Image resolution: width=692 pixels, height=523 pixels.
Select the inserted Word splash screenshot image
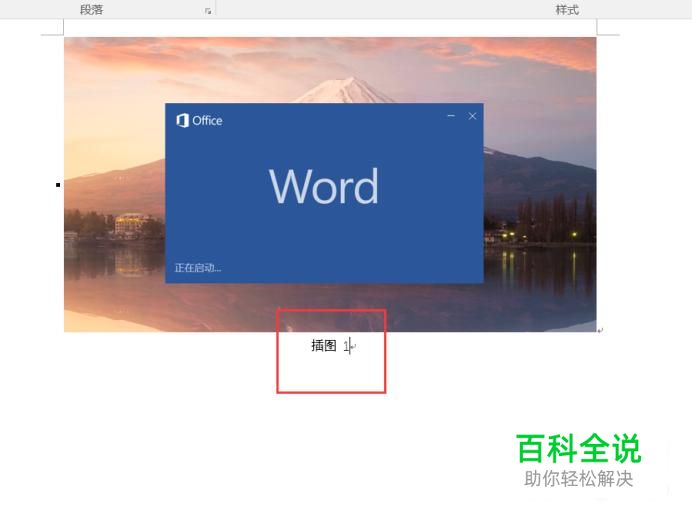(330, 184)
